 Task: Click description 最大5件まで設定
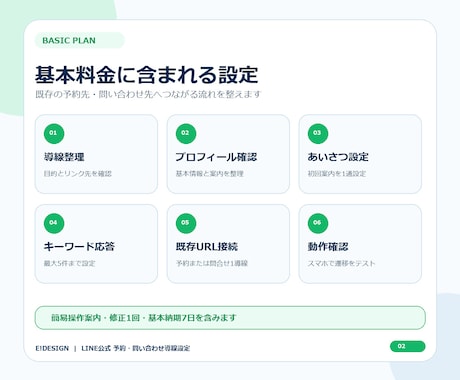(70, 263)
